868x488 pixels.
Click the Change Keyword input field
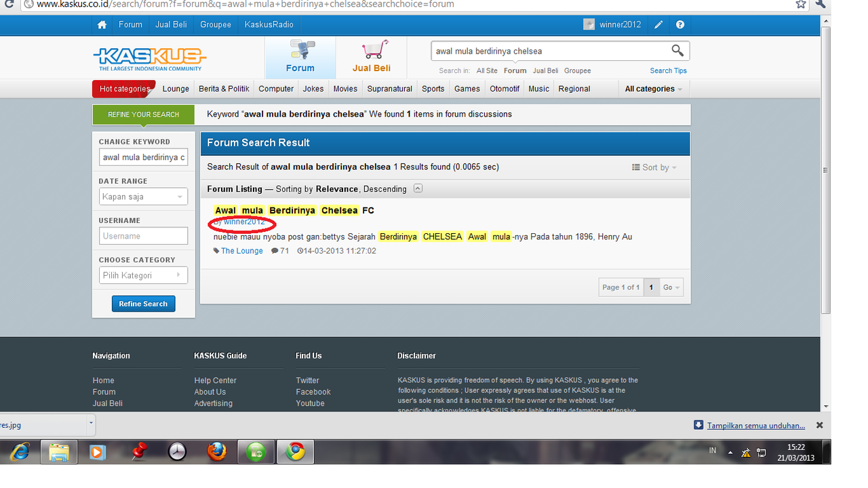(x=143, y=157)
